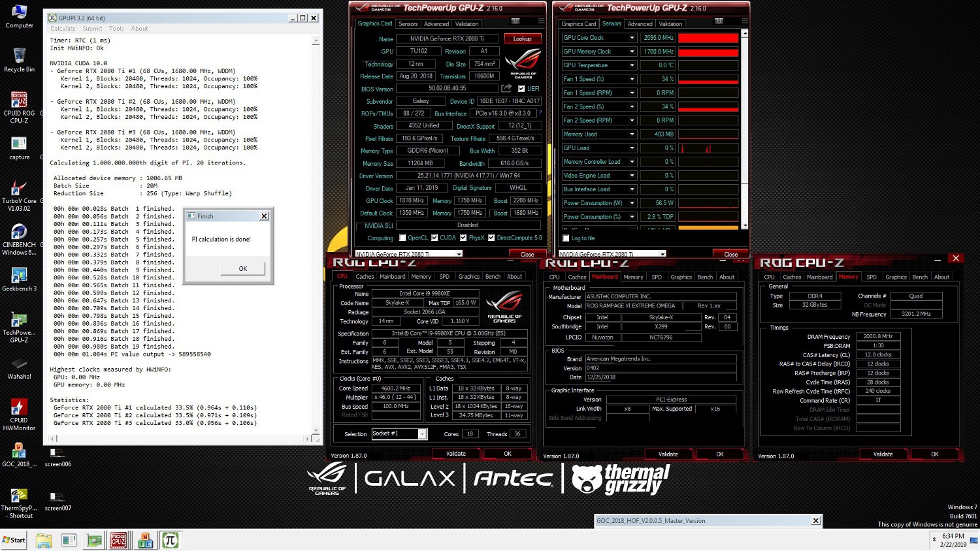980x551 pixels.
Task: Click the ROG CPU-Z taskbar icon
Action: 119,540
